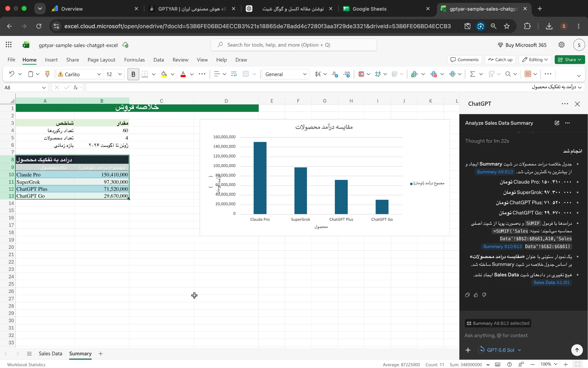The width and height of the screenshot is (588, 368).
Task: Expand the Name Box A8 dropdown
Action: [44, 87]
